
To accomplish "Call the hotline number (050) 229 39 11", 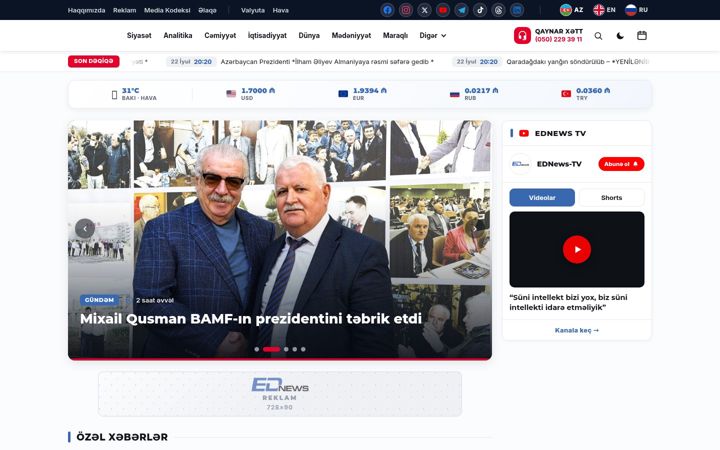I will click(558, 39).
